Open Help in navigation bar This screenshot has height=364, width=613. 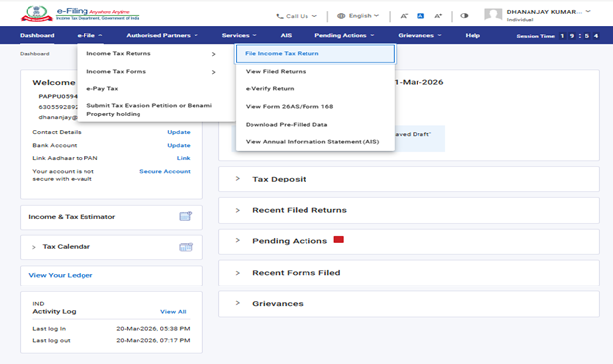point(473,35)
